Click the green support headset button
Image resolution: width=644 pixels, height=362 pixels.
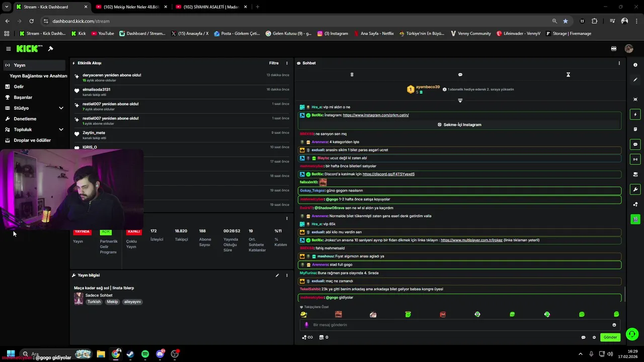coord(632,334)
